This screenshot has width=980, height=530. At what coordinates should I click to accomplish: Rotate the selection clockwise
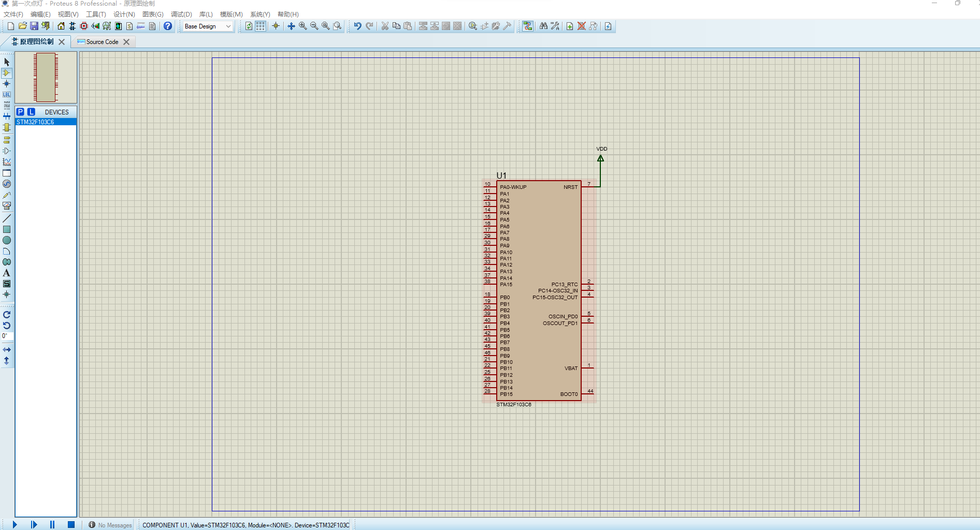[7, 315]
